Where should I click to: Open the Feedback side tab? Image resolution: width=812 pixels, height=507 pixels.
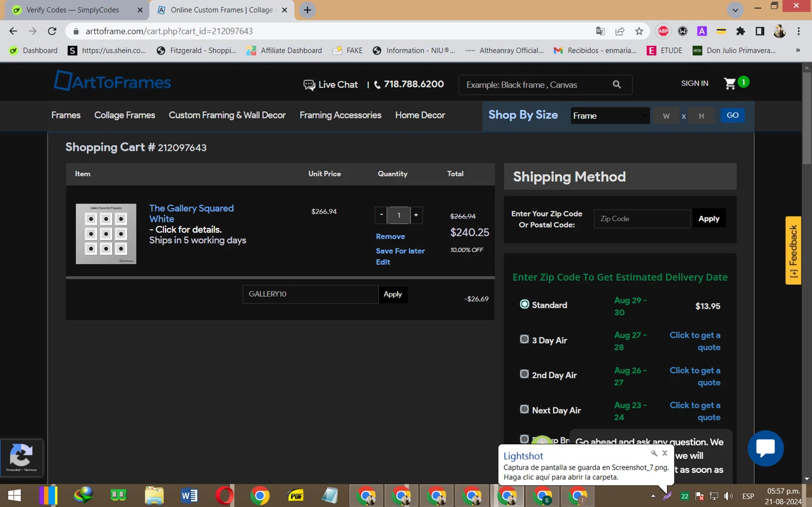point(793,251)
